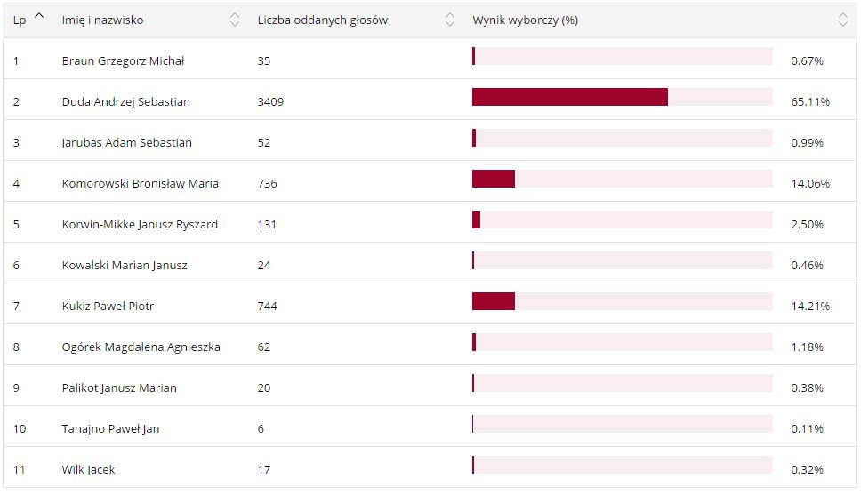Screen dimensions: 868x503
Task: Click sort icon at far right of Wynik wyborczy column
Action: click(843, 20)
